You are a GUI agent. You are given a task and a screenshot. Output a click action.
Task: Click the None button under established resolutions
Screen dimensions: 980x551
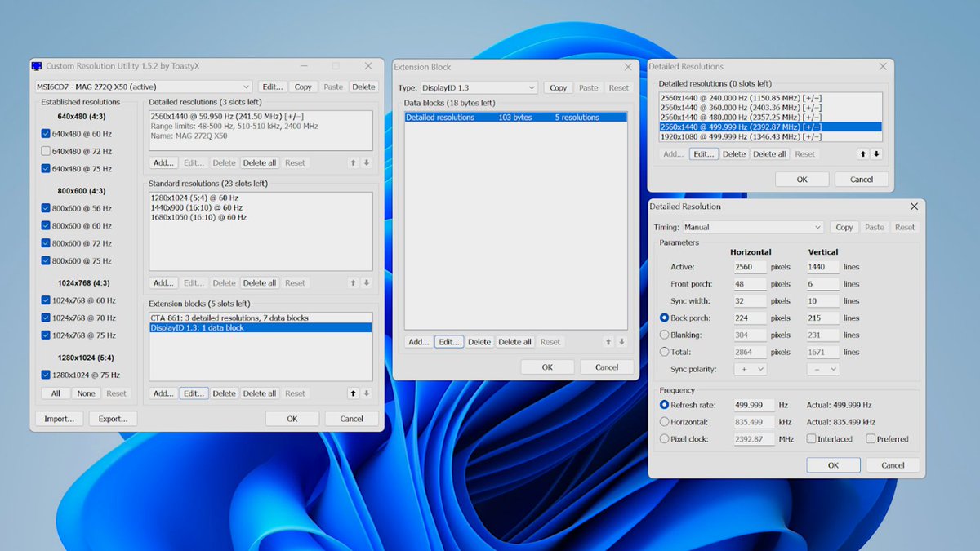pyautogui.click(x=86, y=393)
